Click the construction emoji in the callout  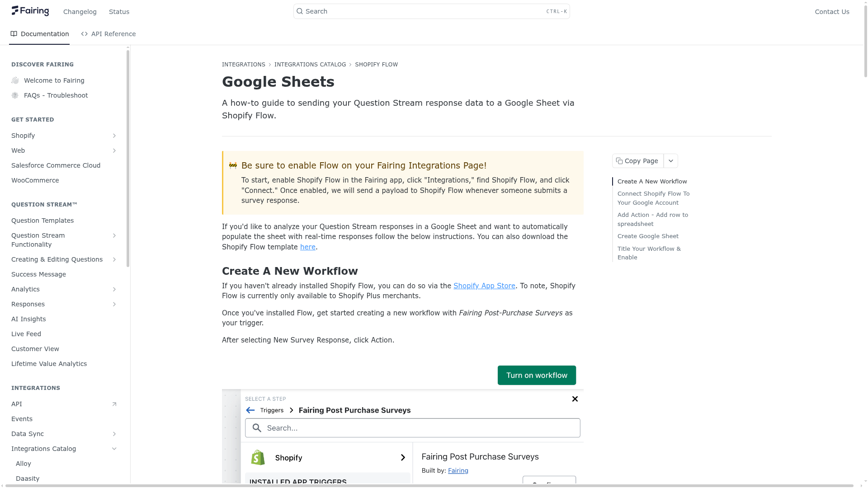pos(233,165)
